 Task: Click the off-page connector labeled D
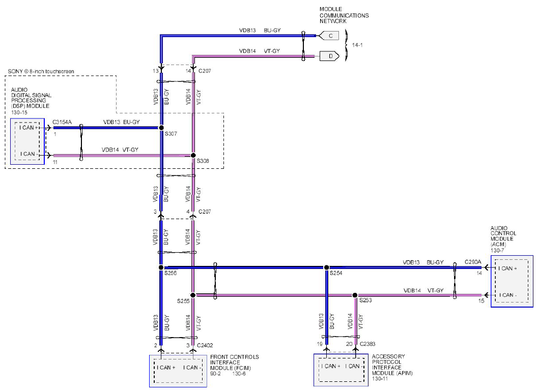(330, 56)
